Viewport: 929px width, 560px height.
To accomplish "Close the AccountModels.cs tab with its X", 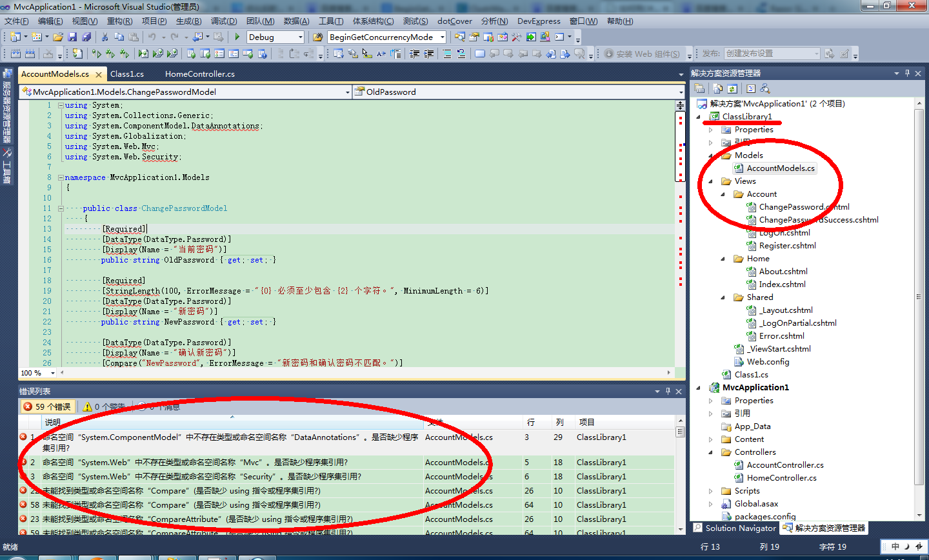I will (x=99, y=75).
